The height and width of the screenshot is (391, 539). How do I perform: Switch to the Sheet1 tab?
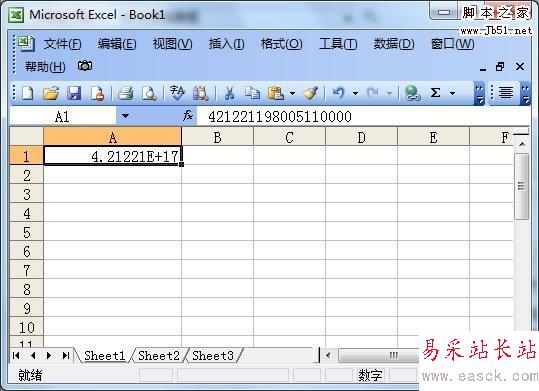[x=104, y=356]
